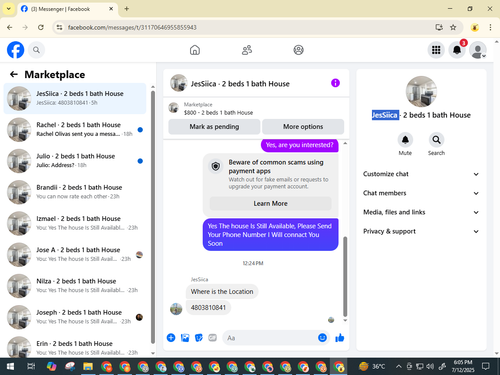Open Jose A conversation in chat list
500x375 pixels.
[75, 254]
